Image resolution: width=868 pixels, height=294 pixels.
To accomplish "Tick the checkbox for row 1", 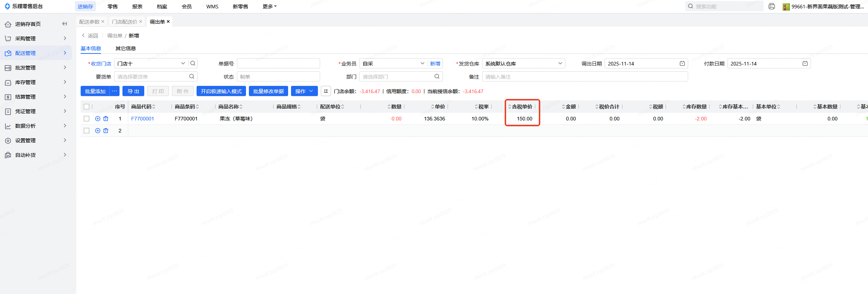I will click(86, 119).
